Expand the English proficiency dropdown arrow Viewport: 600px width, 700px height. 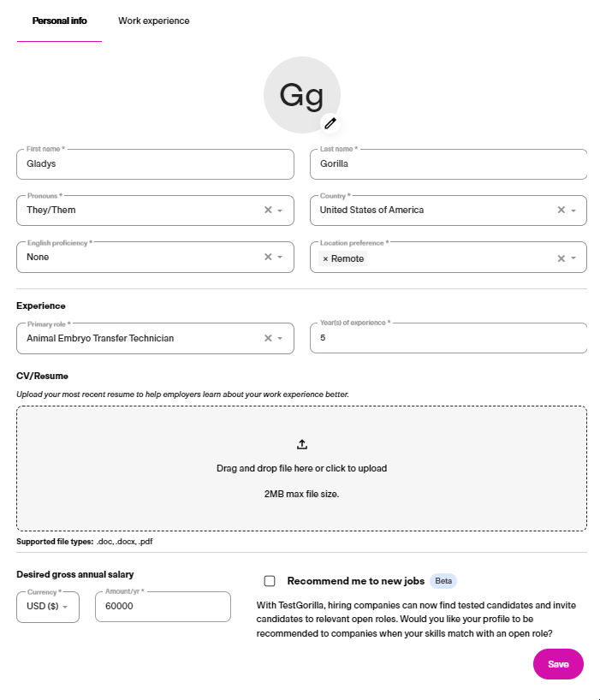click(x=280, y=257)
